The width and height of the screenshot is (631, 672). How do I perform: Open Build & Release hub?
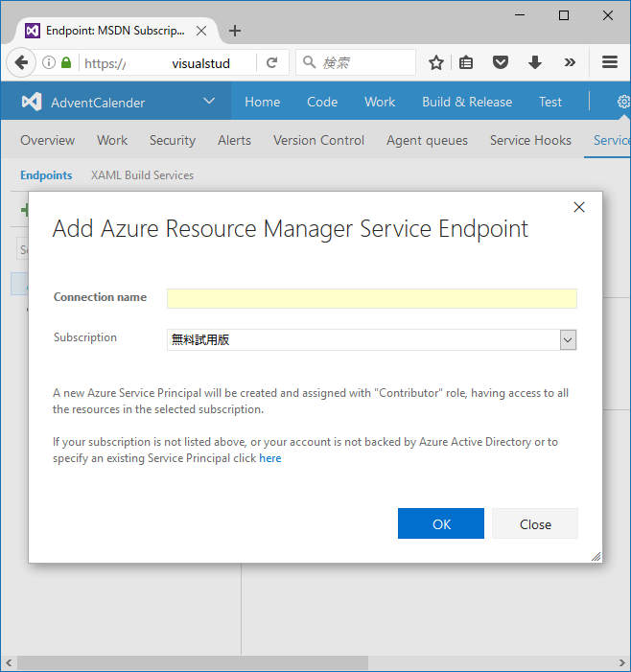467,102
